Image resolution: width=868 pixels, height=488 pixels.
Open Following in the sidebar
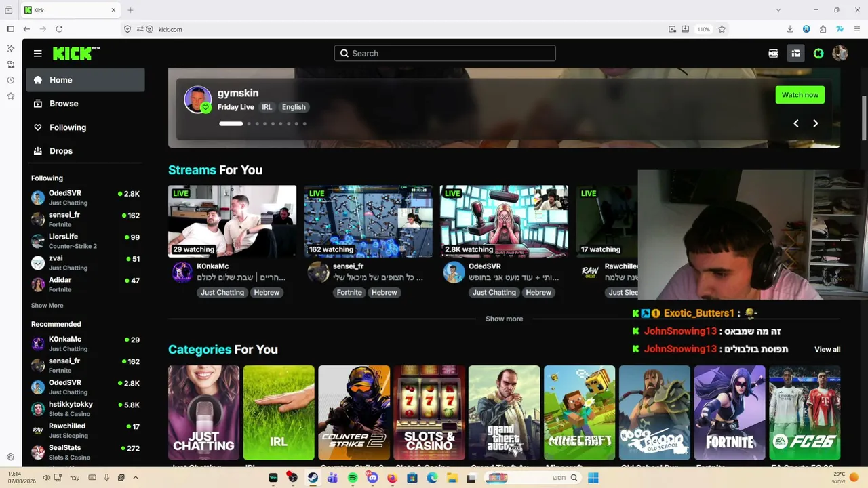coord(85,127)
